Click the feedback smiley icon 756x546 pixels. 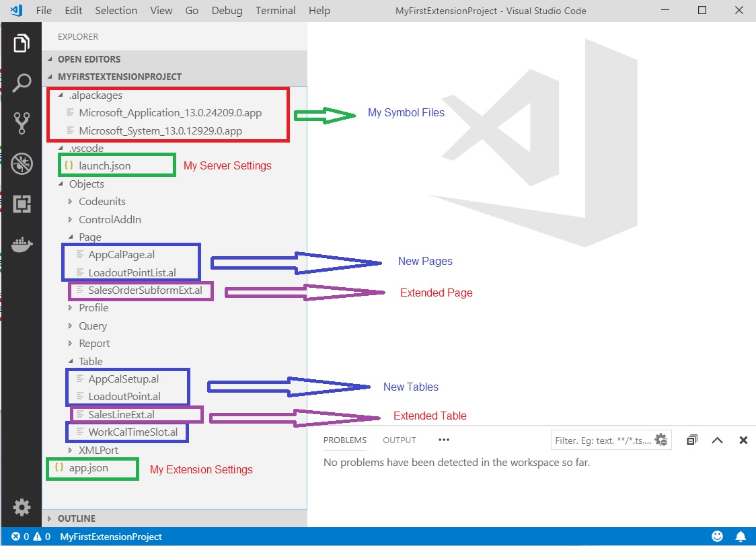pos(718,537)
